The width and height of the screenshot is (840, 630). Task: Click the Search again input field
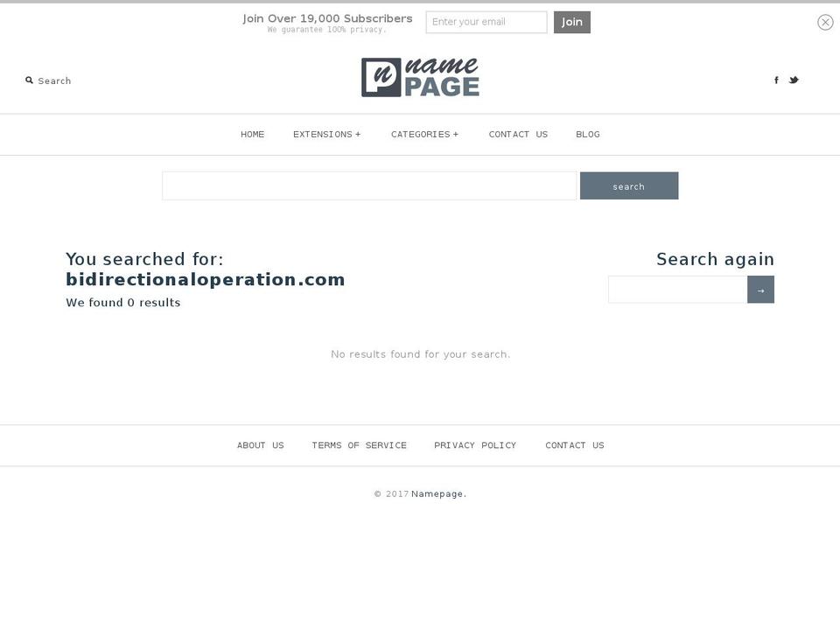677,290
